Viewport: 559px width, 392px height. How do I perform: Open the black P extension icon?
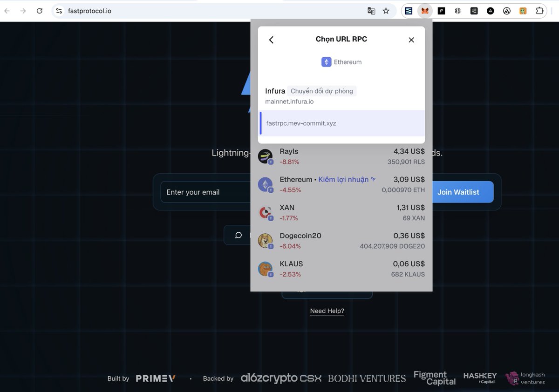(x=441, y=11)
